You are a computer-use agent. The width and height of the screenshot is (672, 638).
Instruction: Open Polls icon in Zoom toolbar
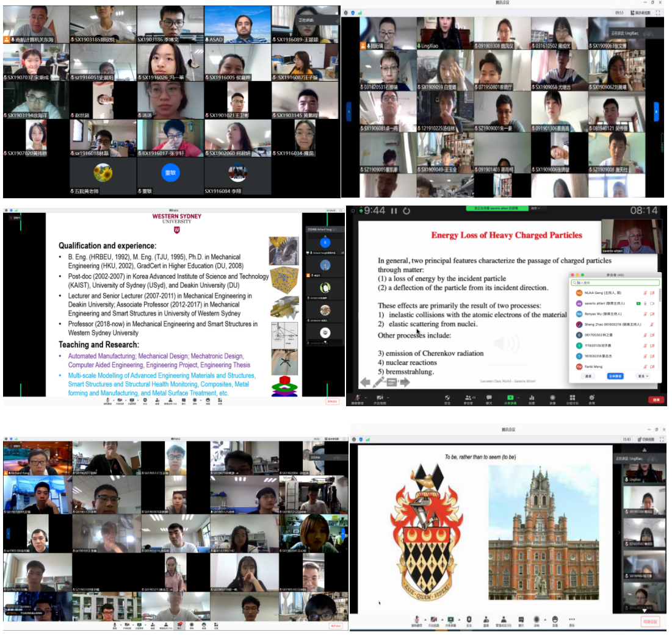click(x=532, y=398)
